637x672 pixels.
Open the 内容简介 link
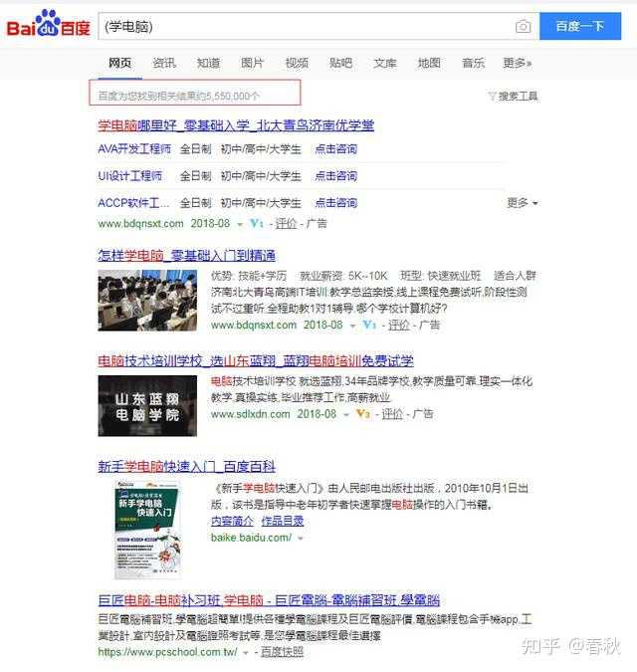pos(232,521)
